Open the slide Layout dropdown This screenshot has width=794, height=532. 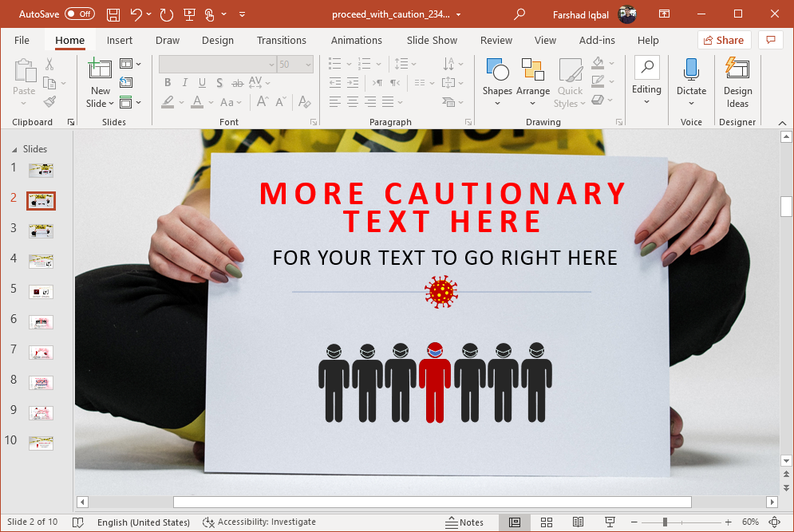tap(130, 64)
